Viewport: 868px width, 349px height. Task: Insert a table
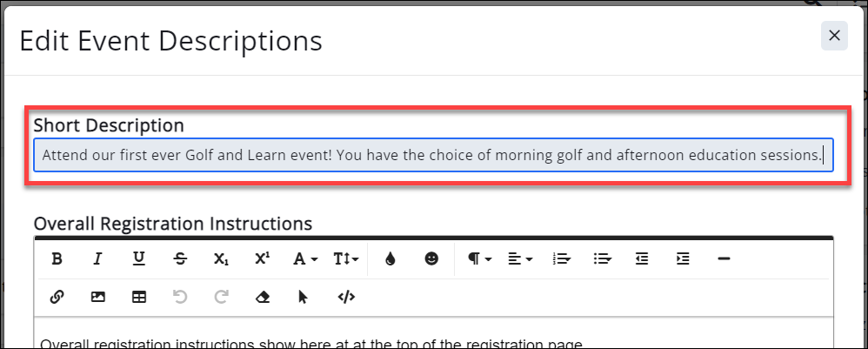click(x=138, y=297)
